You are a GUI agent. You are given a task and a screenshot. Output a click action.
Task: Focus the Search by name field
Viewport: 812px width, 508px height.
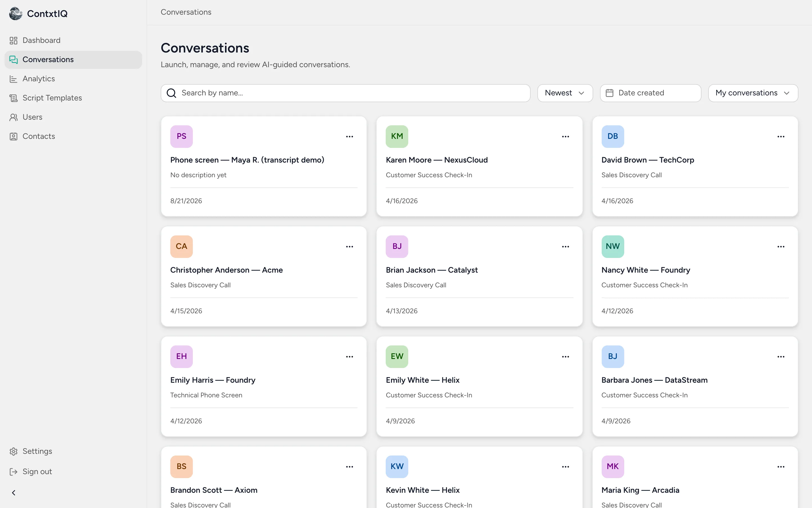pyautogui.click(x=345, y=93)
